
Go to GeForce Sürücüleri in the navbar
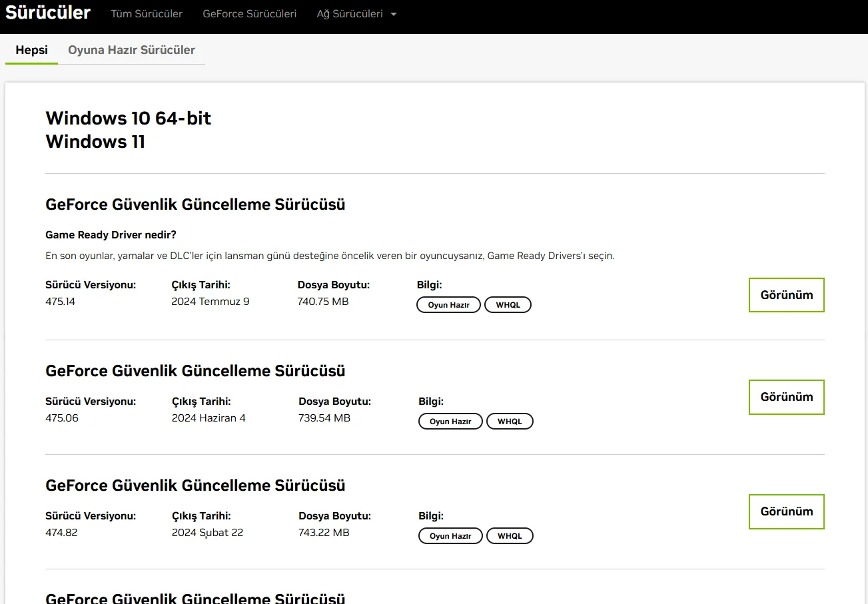(250, 13)
